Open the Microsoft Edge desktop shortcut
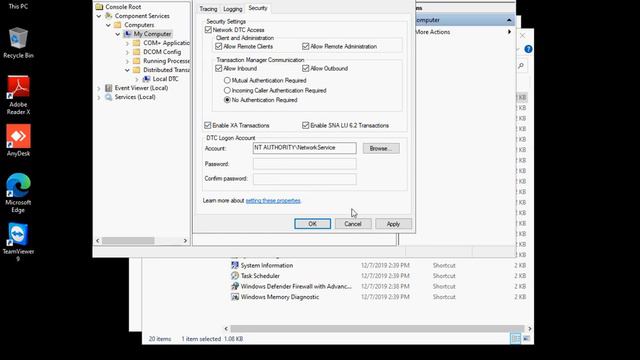 click(x=18, y=193)
